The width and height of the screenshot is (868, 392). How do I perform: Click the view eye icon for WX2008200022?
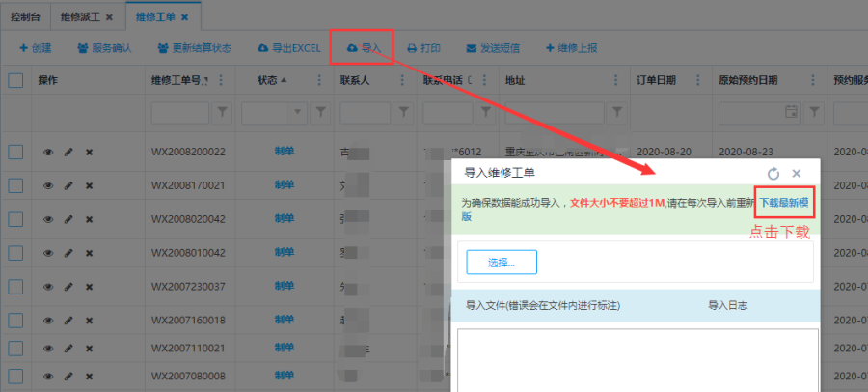tap(48, 152)
